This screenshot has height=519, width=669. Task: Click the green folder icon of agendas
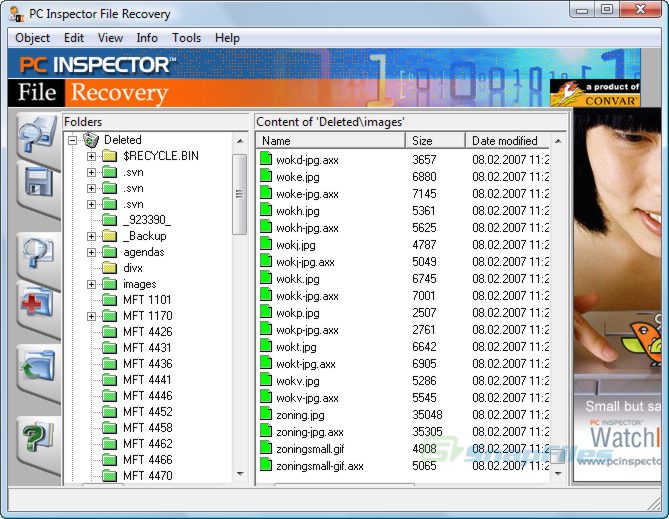tap(110, 252)
